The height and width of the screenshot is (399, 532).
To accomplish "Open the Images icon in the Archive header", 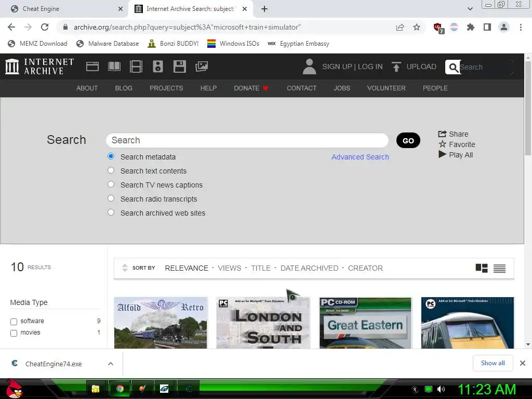I will [202, 66].
